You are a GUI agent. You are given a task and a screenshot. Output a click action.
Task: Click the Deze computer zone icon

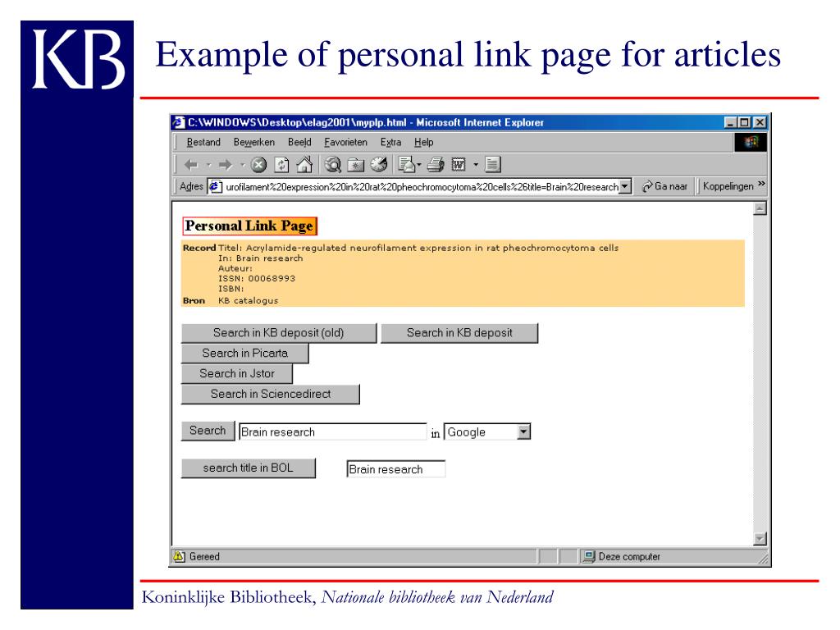589,556
